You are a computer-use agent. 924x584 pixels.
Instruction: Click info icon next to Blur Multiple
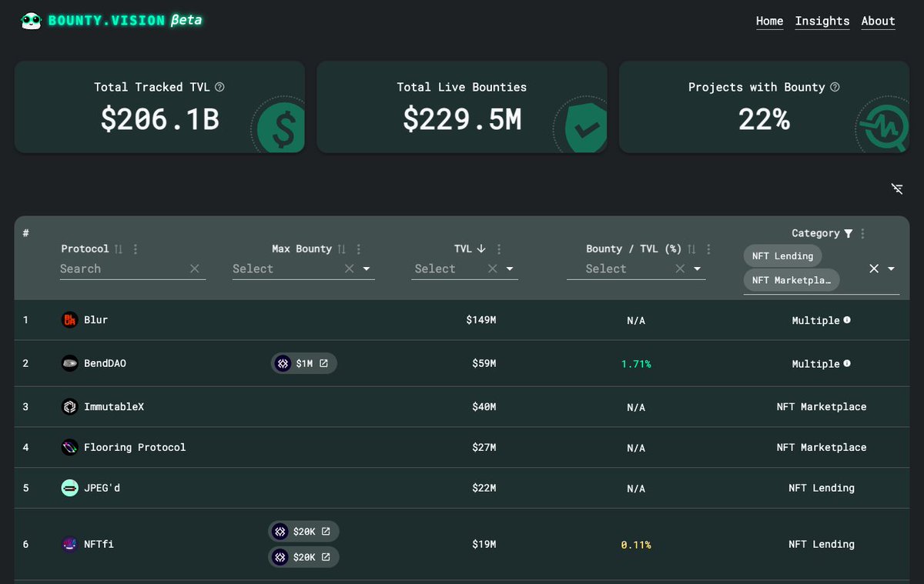[x=847, y=319]
